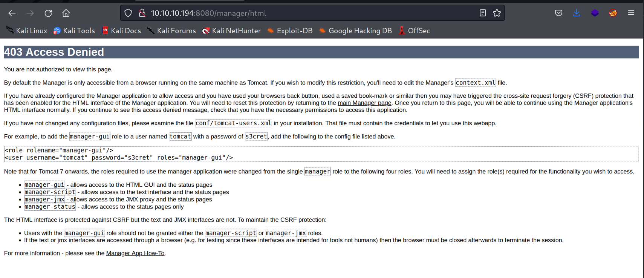
Task: Open the tracking protection shield icon
Action: [128, 13]
